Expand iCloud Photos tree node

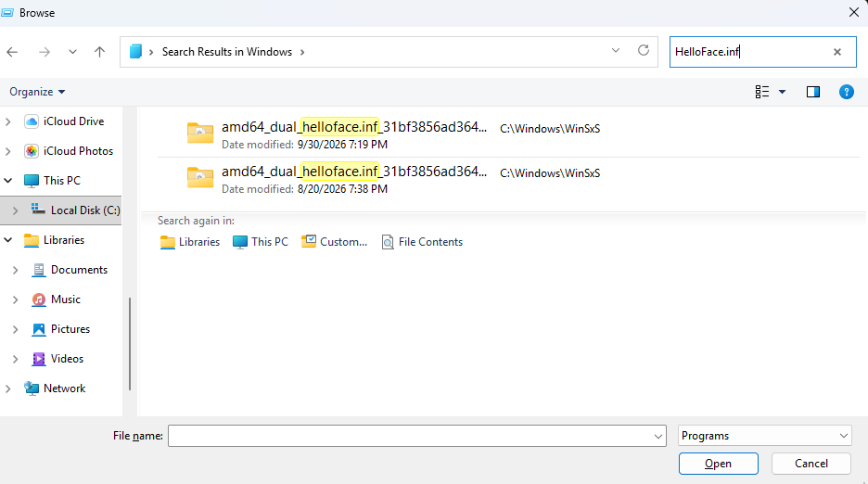(x=7, y=151)
